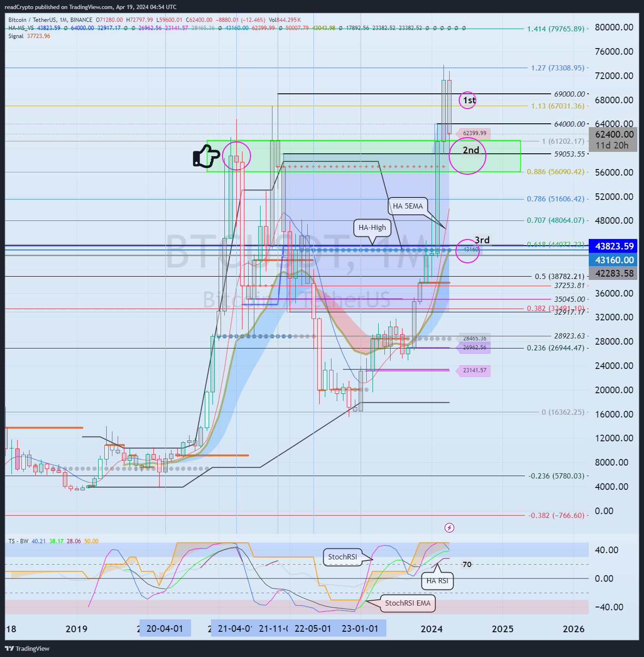Screen dimensions: 644x657
Task: Click the 1.13 (67031.36) Fibonacci label
Action: click(557, 106)
